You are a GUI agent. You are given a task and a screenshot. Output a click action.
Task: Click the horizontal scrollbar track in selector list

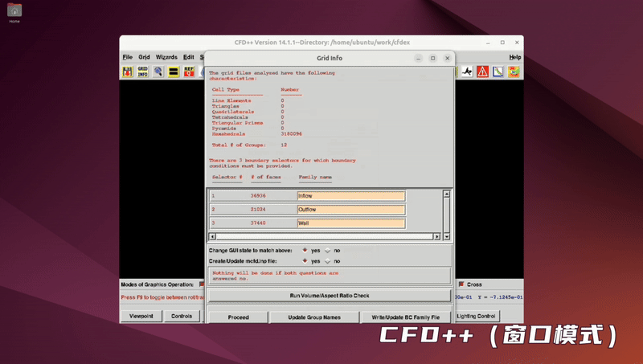(325, 236)
